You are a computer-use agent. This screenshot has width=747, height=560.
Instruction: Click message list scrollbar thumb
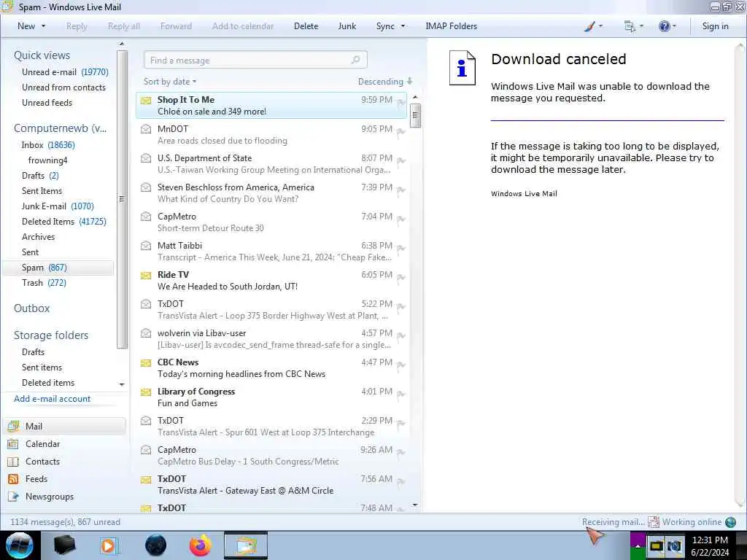tap(415, 114)
